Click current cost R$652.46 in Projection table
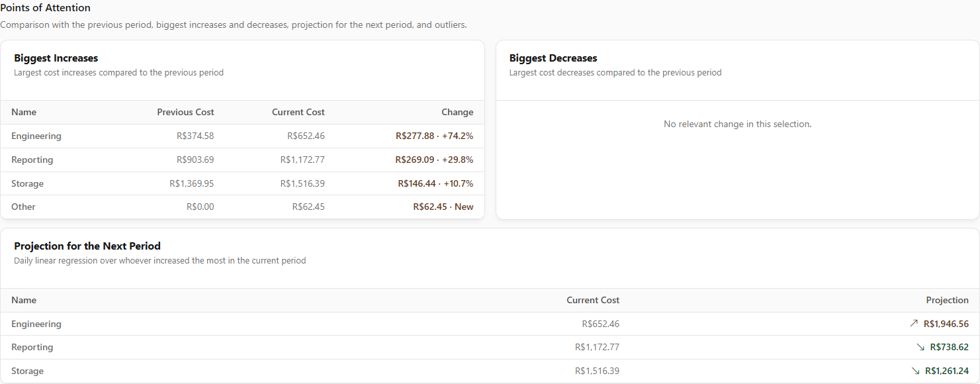This screenshot has height=384, width=980. click(601, 324)
